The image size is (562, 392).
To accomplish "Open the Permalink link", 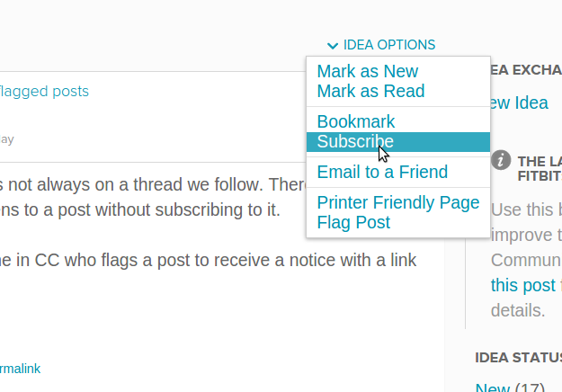I will (20, 369).
